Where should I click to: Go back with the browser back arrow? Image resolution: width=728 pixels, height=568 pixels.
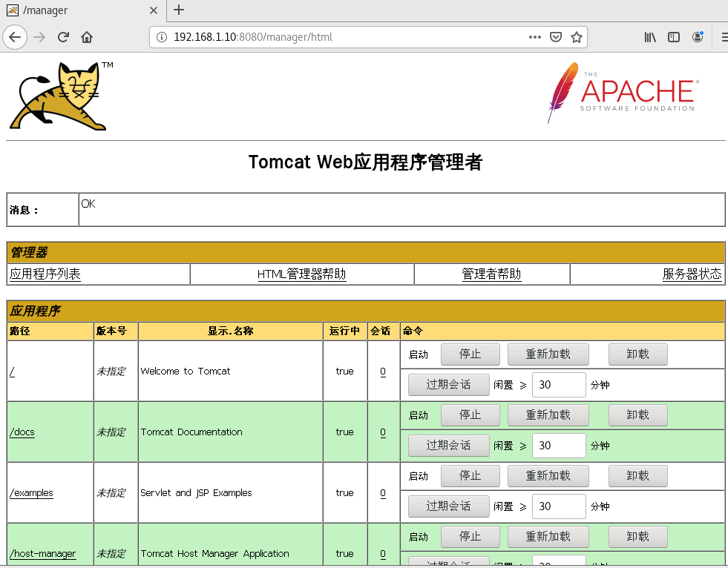15,37
